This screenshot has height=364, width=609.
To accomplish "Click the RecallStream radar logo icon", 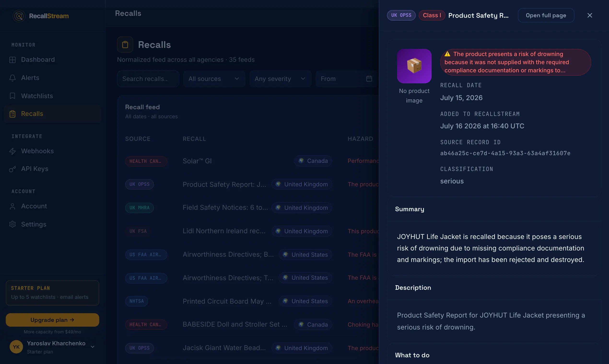I will tap(19, 16).
